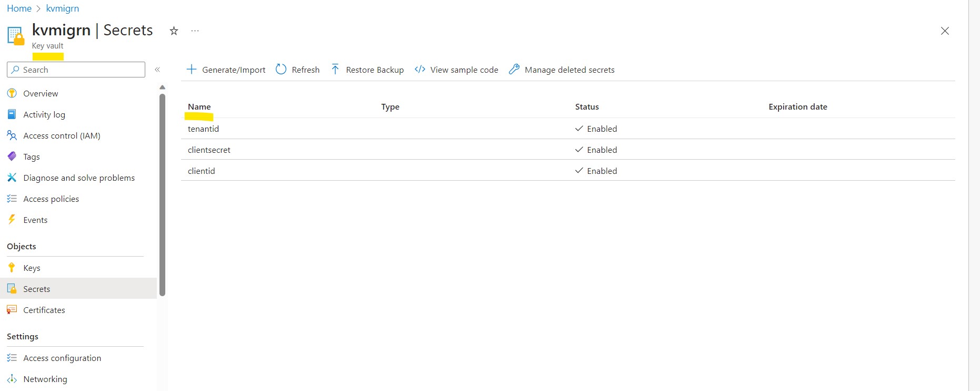Open the tenantid secret
The image size is (980, 391).
pyautogui.click(x=203, y=129)
